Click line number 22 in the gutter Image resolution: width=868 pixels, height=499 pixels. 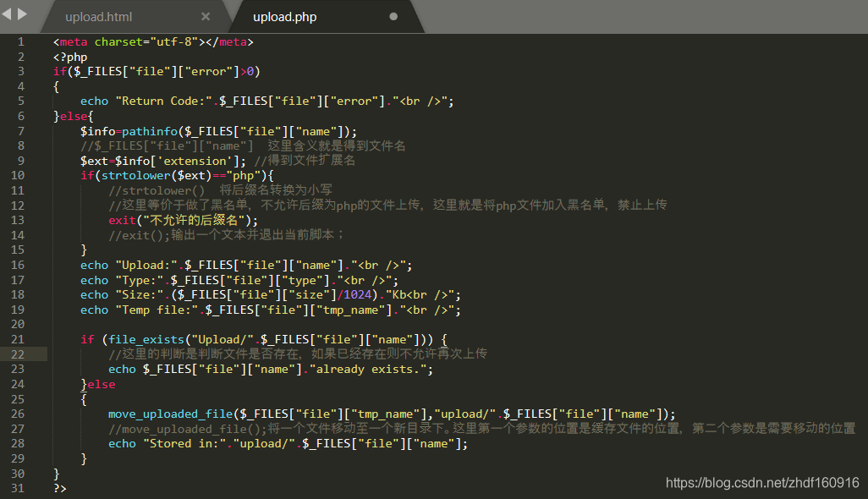pyautogui.click(x=19, y=354)
